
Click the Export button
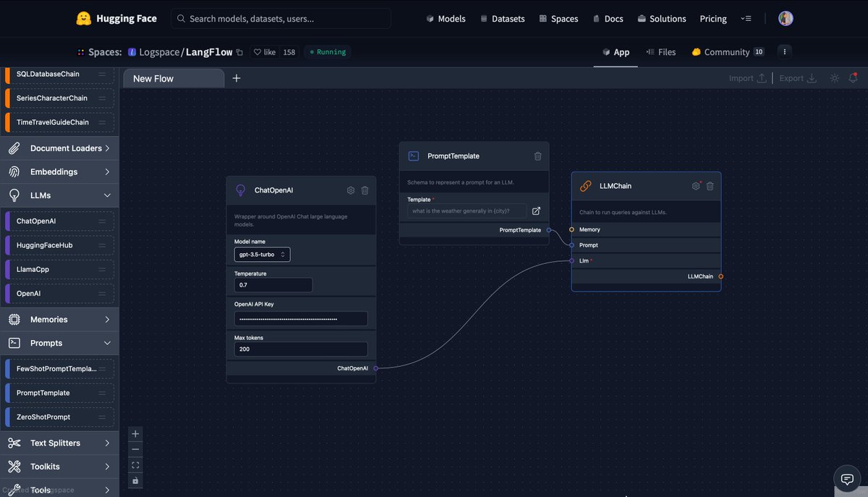tap(798, 78)
